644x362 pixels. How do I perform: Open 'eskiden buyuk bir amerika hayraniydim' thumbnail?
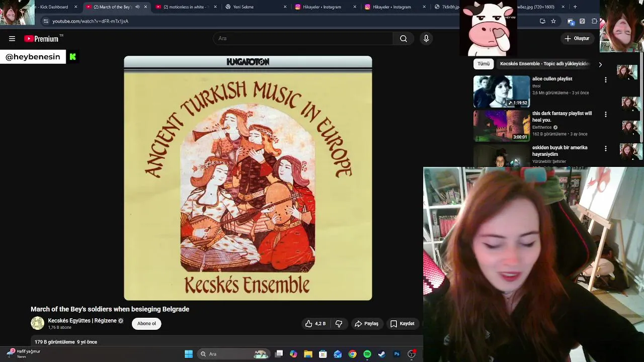502,156
